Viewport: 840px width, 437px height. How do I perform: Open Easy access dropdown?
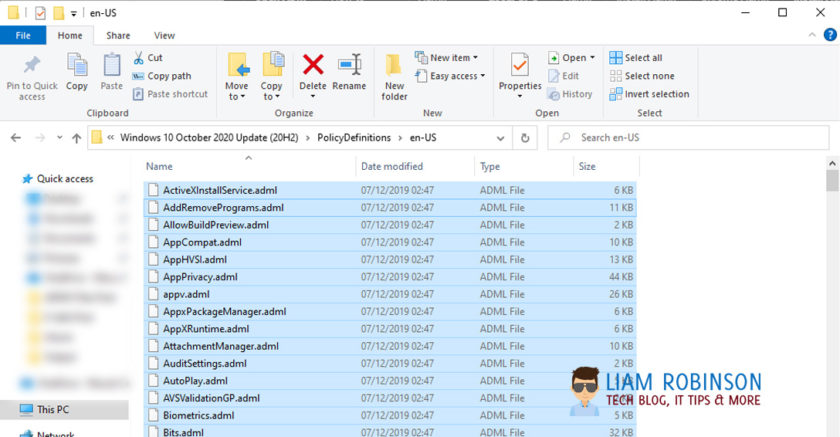[450, 76]
